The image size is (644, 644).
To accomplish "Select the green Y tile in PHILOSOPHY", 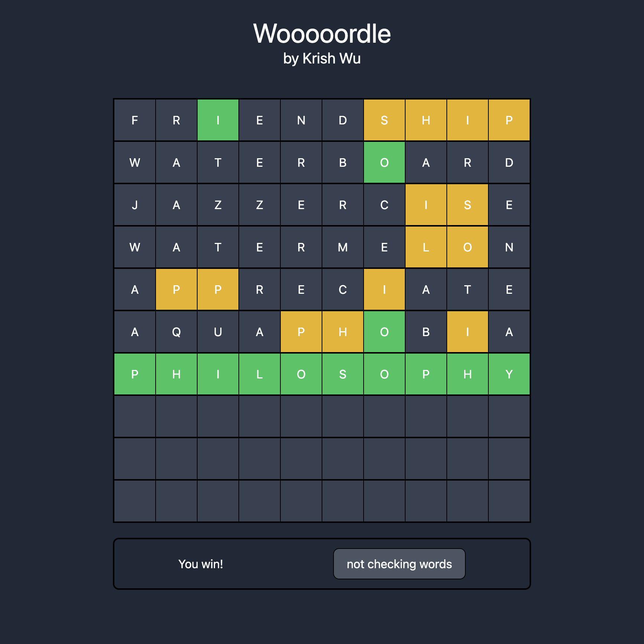I will point(509,374).
